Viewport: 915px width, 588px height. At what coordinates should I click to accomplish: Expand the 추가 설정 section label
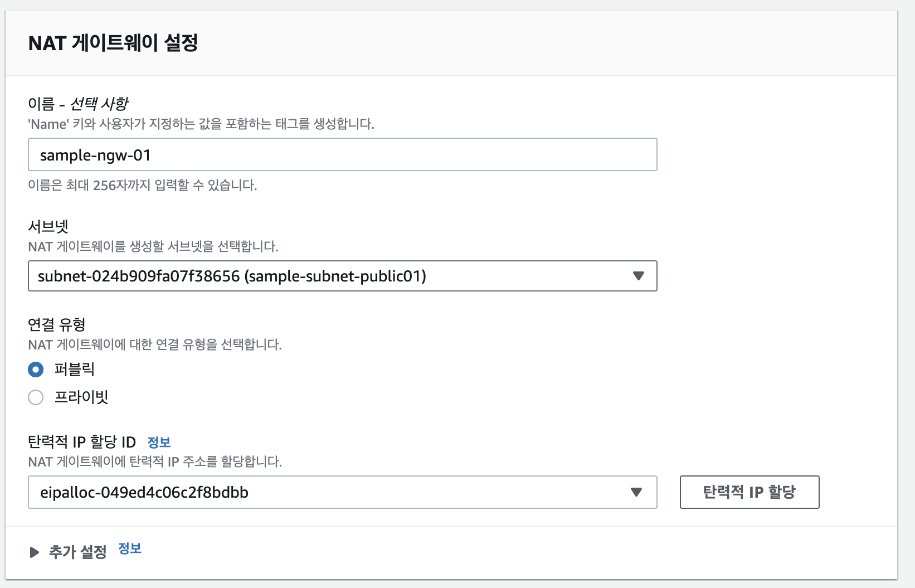pyautogui.click(x=78, y=552)
